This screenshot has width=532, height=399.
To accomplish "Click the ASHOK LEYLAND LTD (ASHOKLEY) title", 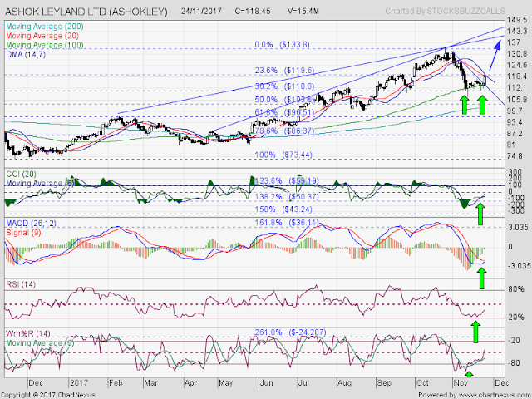I will pos(86,12).
